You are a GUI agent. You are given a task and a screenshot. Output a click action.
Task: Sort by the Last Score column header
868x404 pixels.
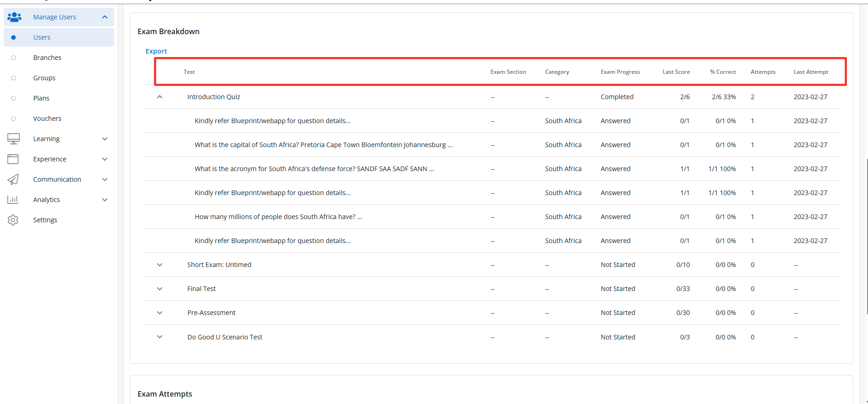(676, 72)
